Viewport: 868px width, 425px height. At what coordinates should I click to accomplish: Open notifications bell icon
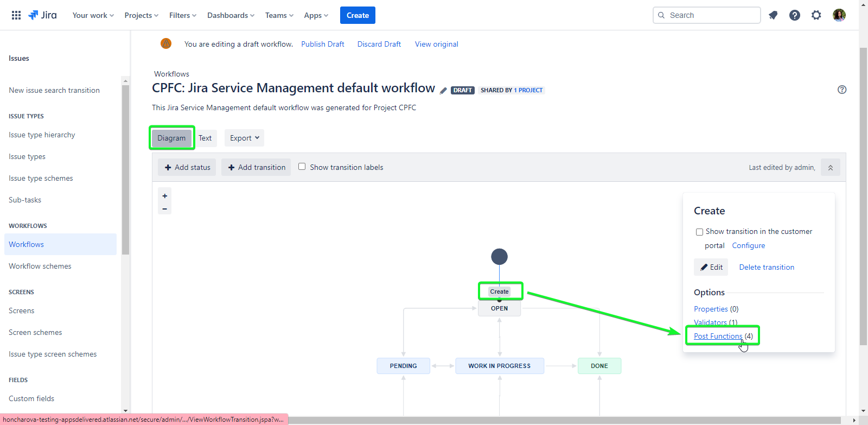[773, 15]
